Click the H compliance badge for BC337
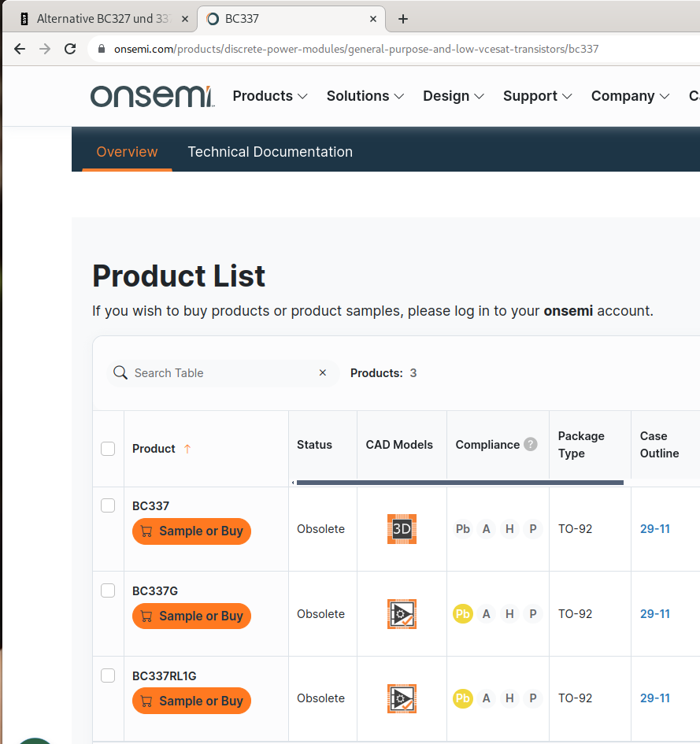 tap(509, 529)
